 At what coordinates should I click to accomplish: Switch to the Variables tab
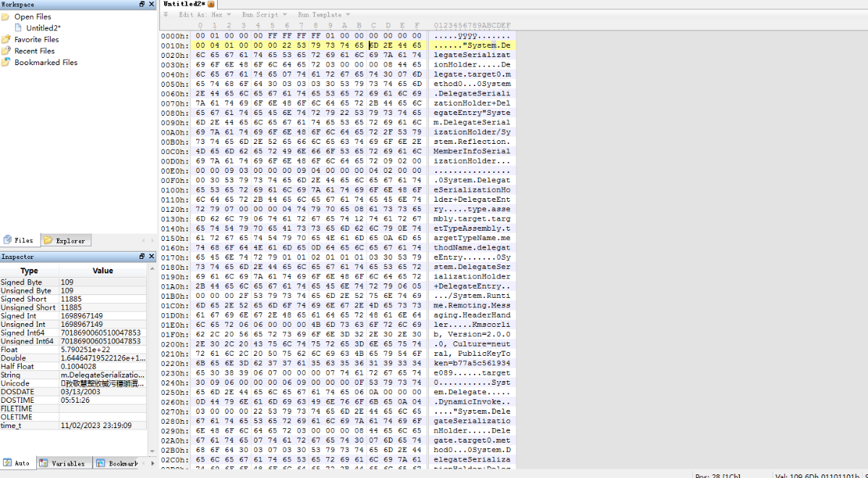pyautogui.click(x=62, y=463)
